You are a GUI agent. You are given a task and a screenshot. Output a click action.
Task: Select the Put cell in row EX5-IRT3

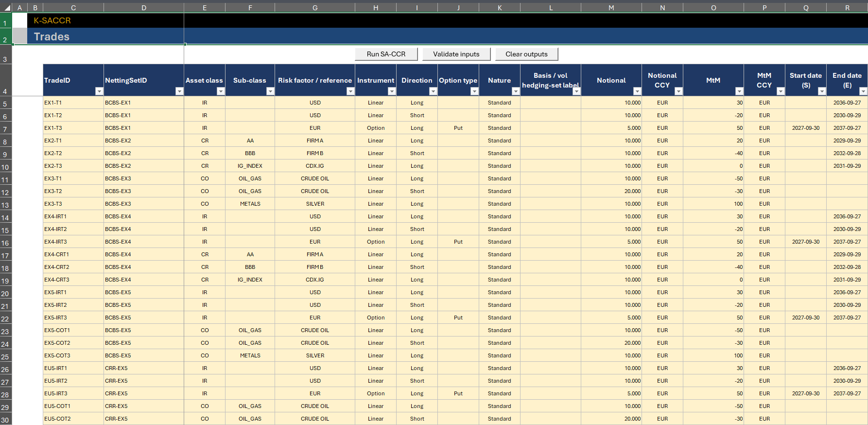tap(458, 318)
